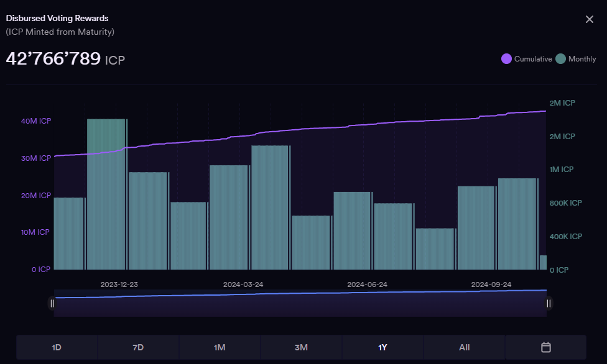Image resolution: width=607 pixels, height=364 pixels.
Task: Click the teal Monthly legend dot
Action: point(560,59)
